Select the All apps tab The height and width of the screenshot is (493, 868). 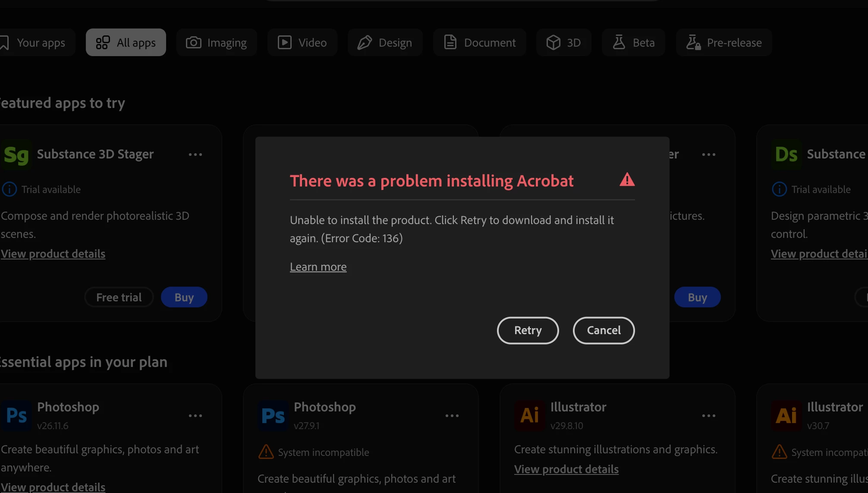(126, 42)
